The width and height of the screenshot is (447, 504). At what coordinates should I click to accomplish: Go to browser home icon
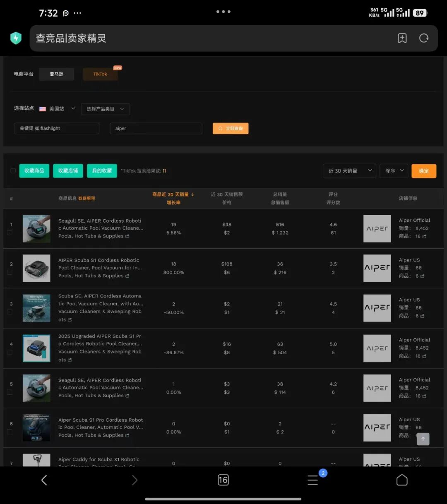(402, 480)
